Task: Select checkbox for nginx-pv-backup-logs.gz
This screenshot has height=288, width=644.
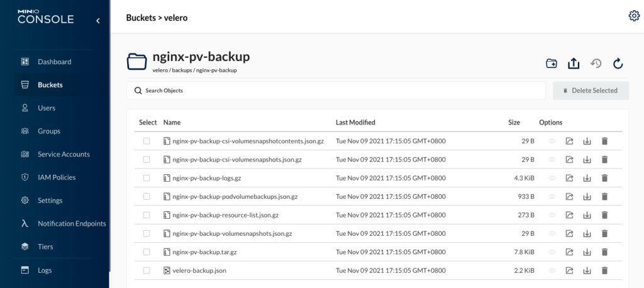Action: point(147,178)
